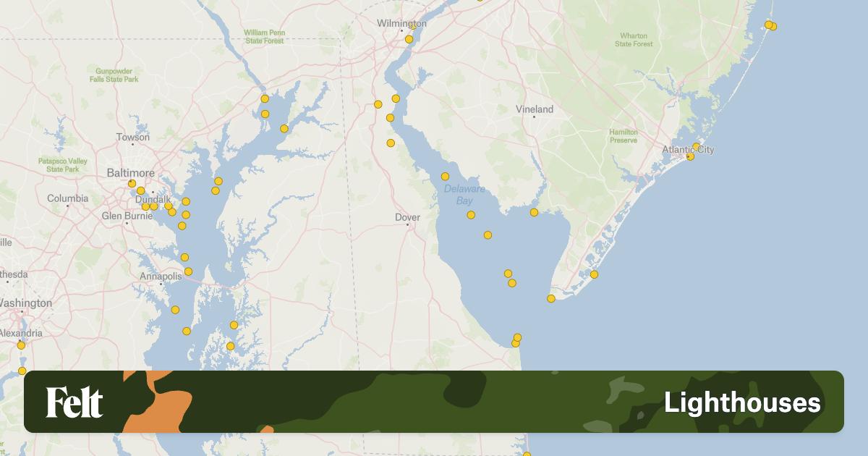
Task: Select the William Penn State Forest label
Action: pos(265,35)
